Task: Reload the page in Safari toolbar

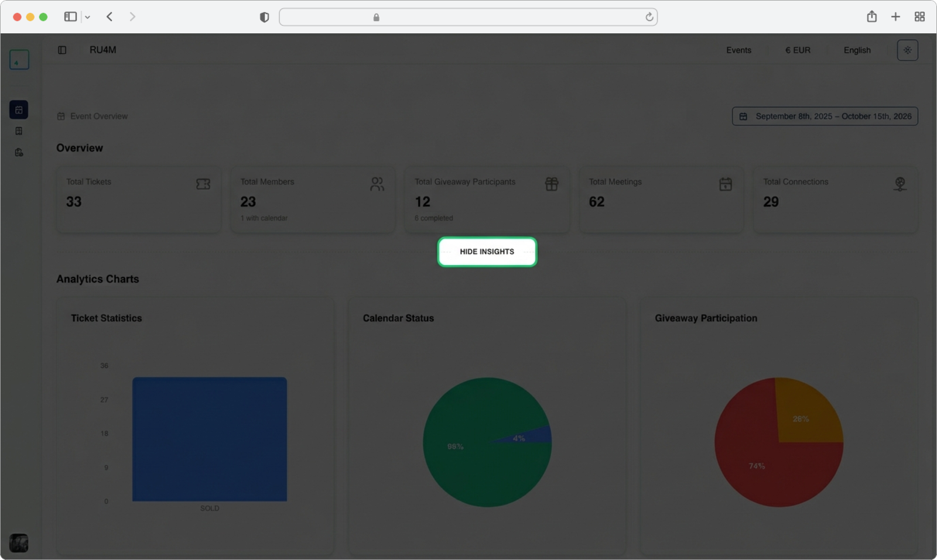Action: (x=649, y=17)
